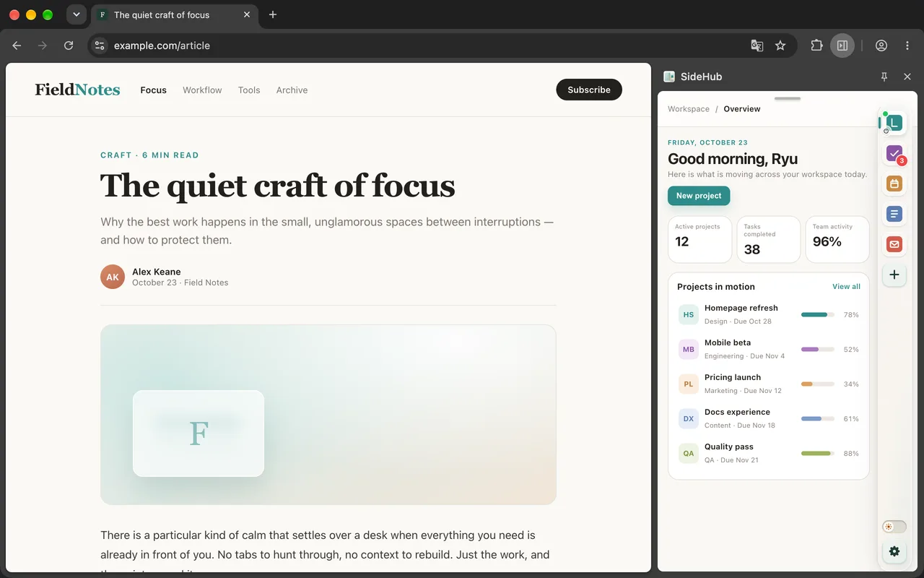Open a new browser tab
The image size is (924, 578).
coord(272,14)
